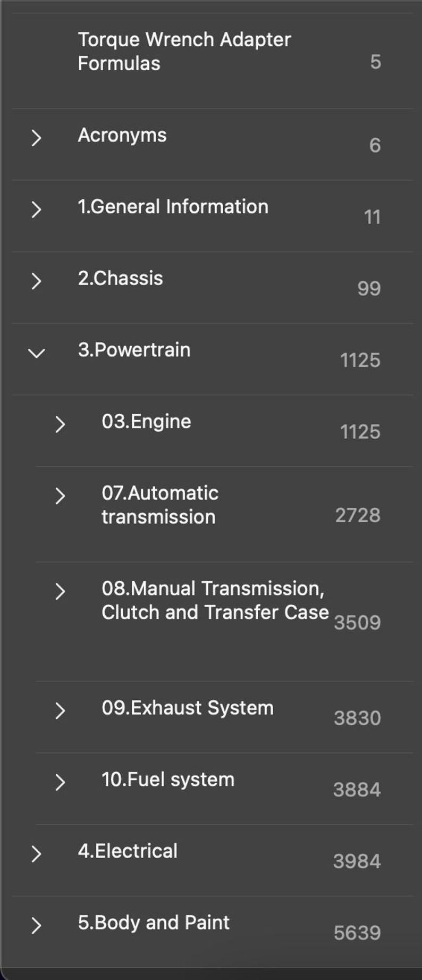Open the 09.Exhaust System bookmark
The width and height of the screenshot is (422, 980).
(x=188, y=708)
